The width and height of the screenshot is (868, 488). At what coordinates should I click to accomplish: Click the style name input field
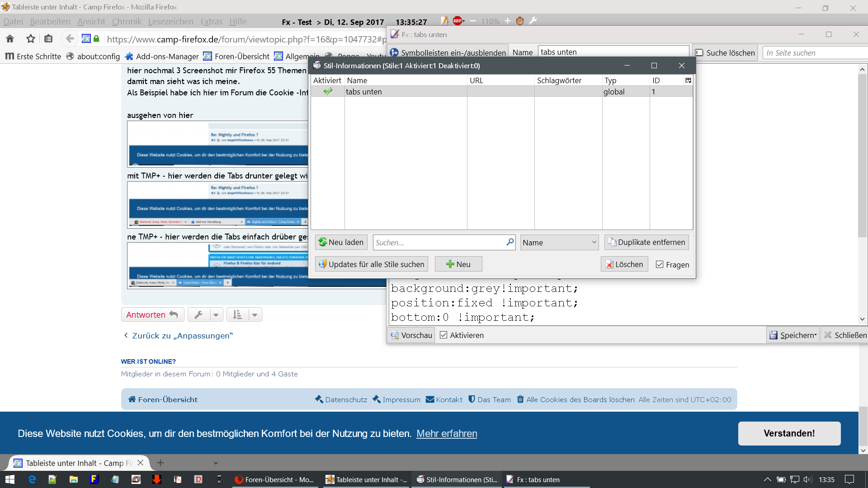(x=613, y=52)
